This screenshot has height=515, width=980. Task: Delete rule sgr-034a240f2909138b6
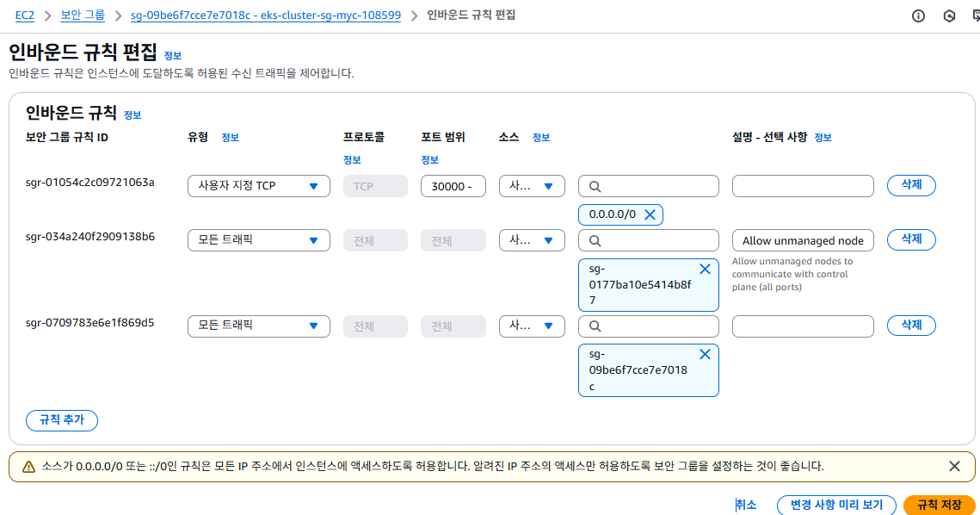911,239
